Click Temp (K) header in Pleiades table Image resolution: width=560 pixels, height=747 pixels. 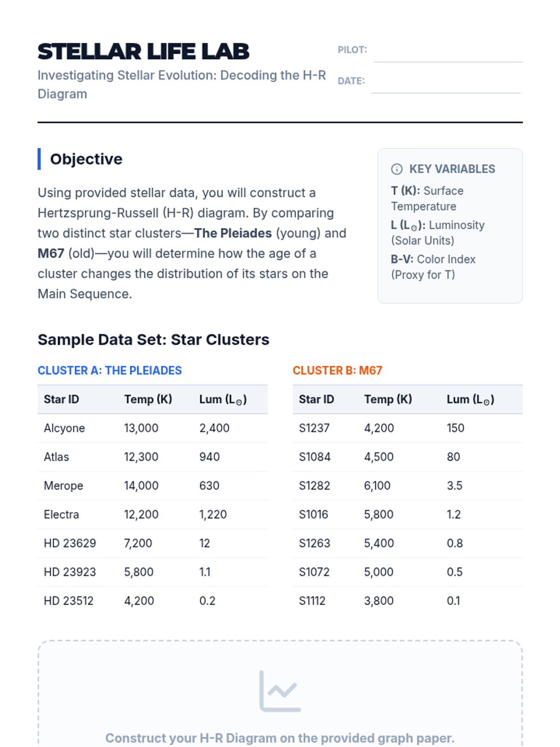point(148,400)
